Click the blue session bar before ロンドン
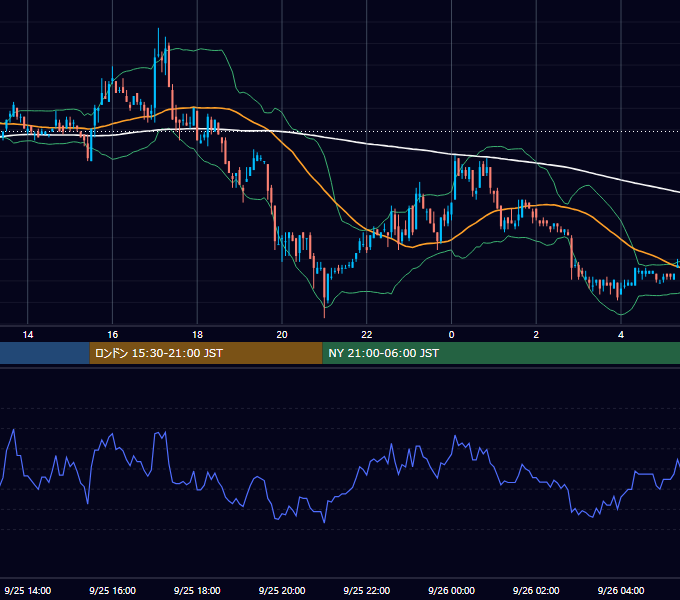The image size is (680, 600). 45,353
